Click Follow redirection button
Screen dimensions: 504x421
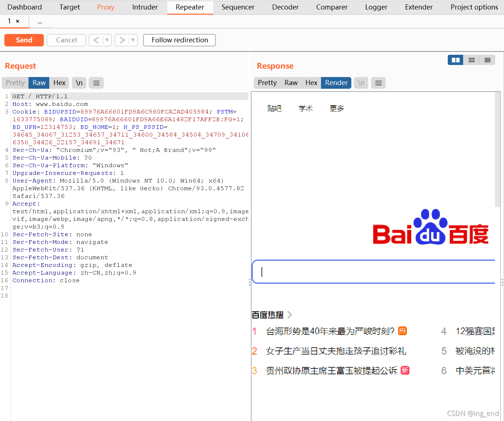(x=180, y=40)
